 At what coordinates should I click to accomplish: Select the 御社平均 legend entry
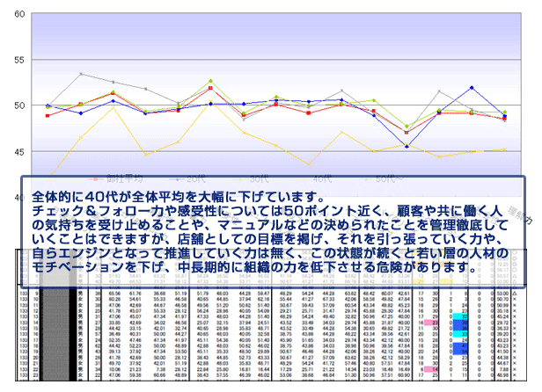(x=116, y=179)
